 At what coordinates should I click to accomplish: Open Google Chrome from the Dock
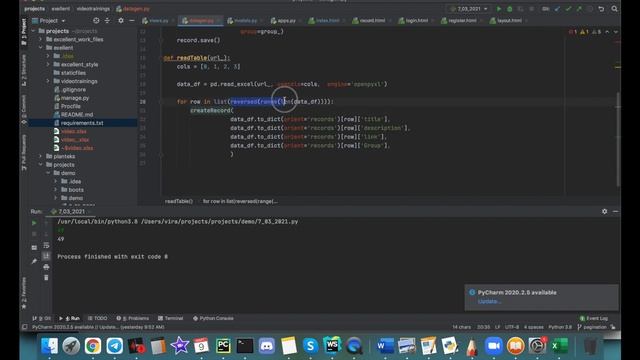(x=93, y=346)
